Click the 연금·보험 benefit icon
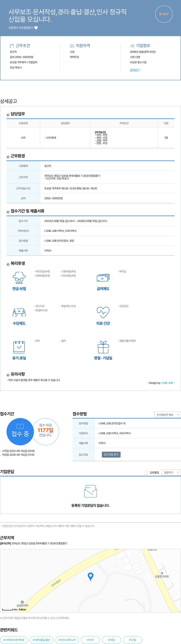Screen dimensions: 181x644 pyautogui.click(x=19, y=278)
